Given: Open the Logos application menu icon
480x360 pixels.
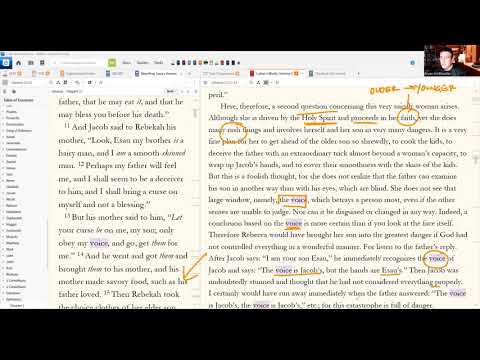Looking at the screenshot, I should [x=6, y=62].
